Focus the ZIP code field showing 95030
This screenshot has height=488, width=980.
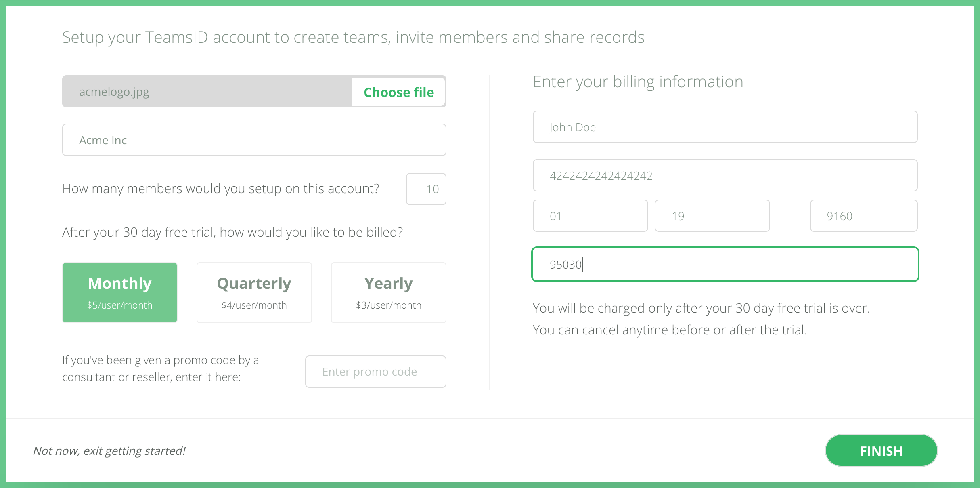725,265
